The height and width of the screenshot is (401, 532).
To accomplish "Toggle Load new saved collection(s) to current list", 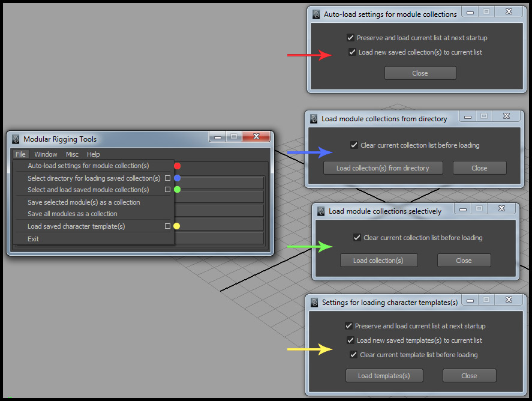I will pyautogui.click(x=352, y=52).
